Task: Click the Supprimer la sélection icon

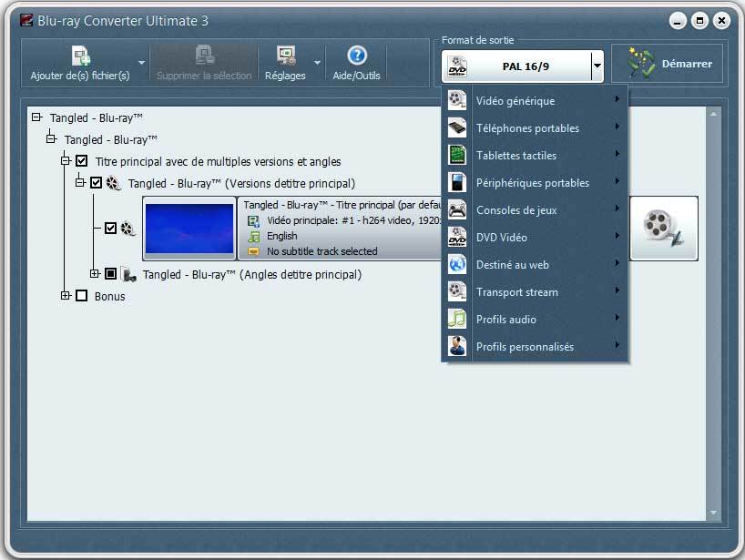Action: pos(205,56)
